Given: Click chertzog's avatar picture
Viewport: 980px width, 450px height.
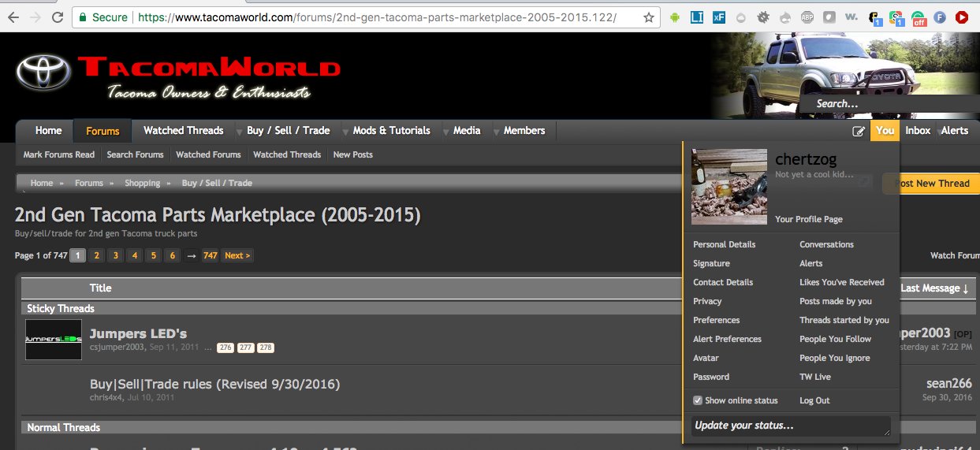Looking at the screenshot, I should tap(729, 187).
